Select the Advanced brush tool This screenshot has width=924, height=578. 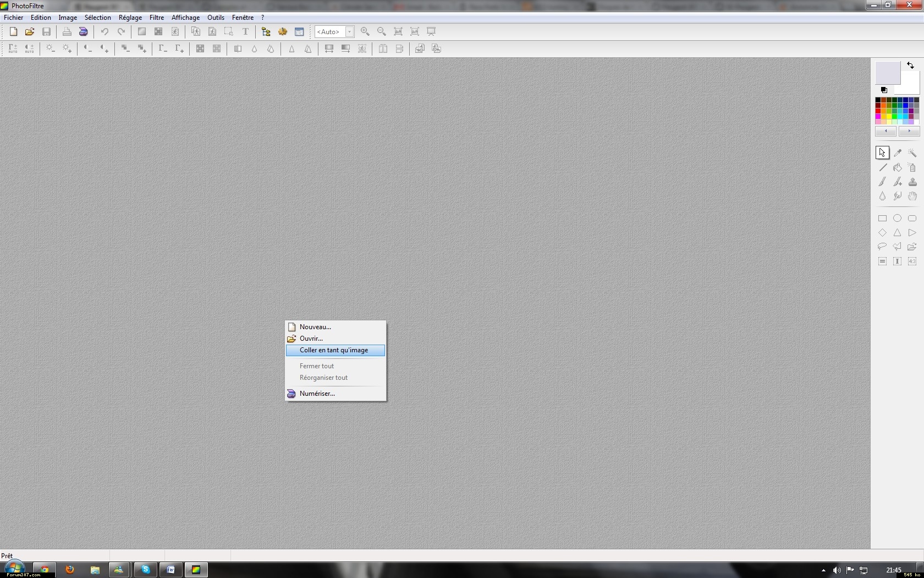tap(898, 182)
